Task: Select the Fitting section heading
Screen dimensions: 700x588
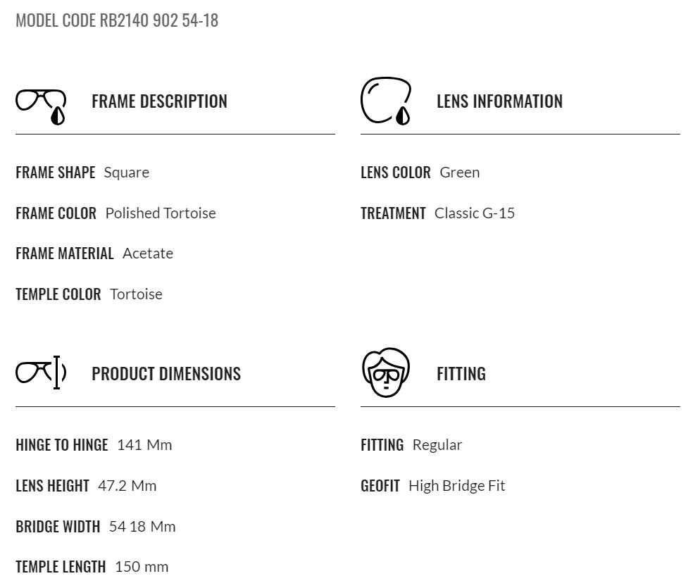Action: click(461, 374)
